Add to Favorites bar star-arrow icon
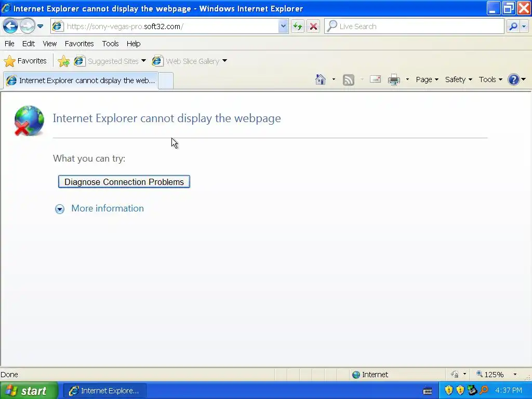 [63, 61]
